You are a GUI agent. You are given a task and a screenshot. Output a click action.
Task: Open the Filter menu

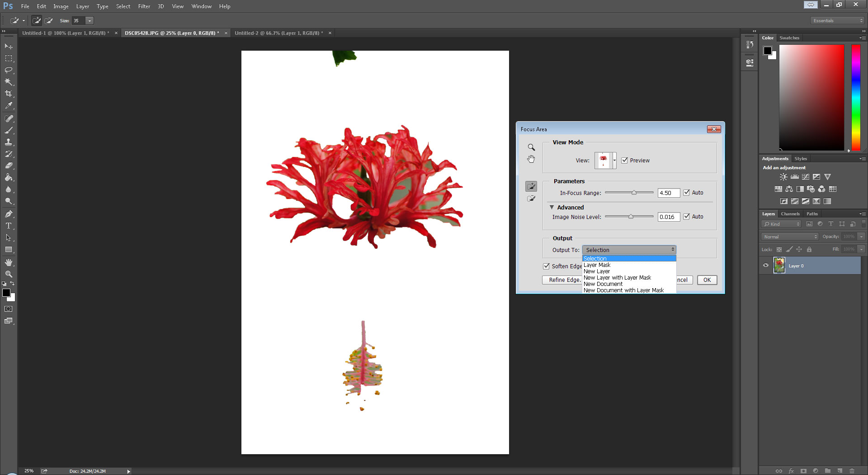pyautogui.click(x=144, y=6)
